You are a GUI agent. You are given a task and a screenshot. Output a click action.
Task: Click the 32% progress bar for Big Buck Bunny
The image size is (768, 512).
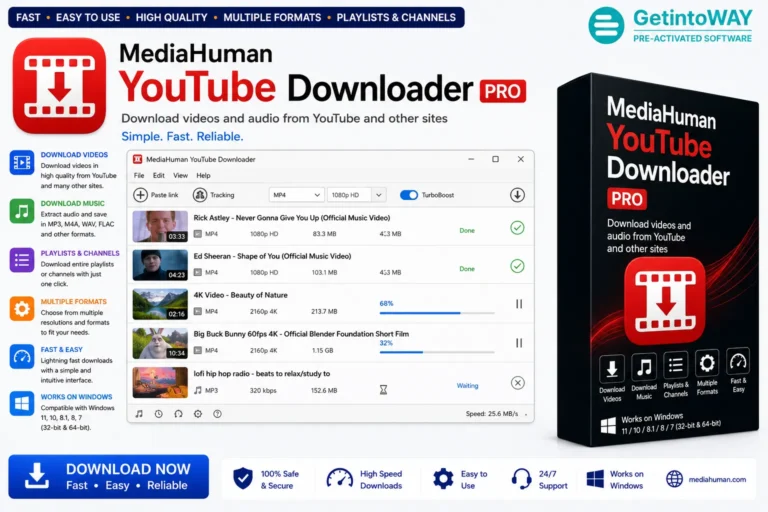[x=437, y=352]
